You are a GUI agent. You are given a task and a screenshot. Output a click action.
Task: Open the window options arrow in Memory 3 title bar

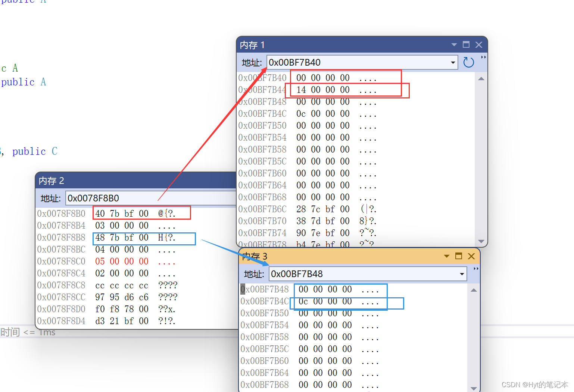[447, 256]
